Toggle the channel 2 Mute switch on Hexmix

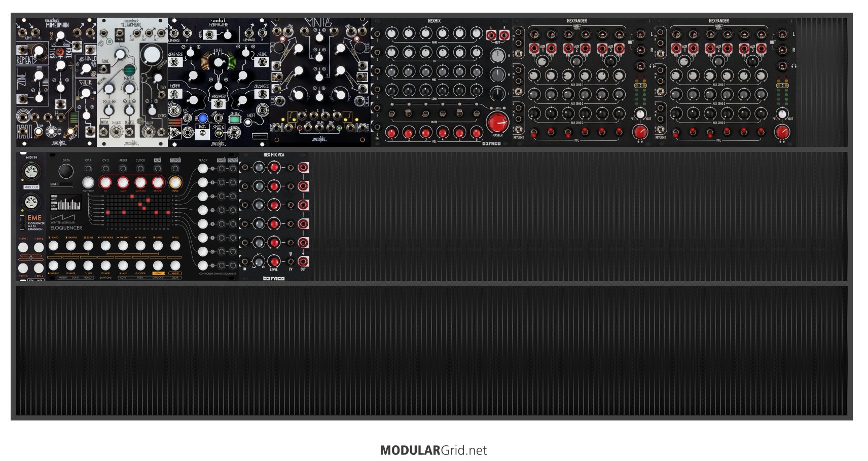[408, 112]
